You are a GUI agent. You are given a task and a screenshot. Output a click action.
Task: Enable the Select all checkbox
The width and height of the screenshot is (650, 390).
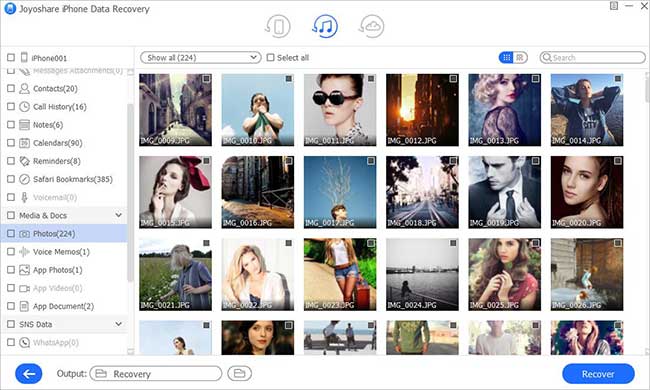(270, 58)
